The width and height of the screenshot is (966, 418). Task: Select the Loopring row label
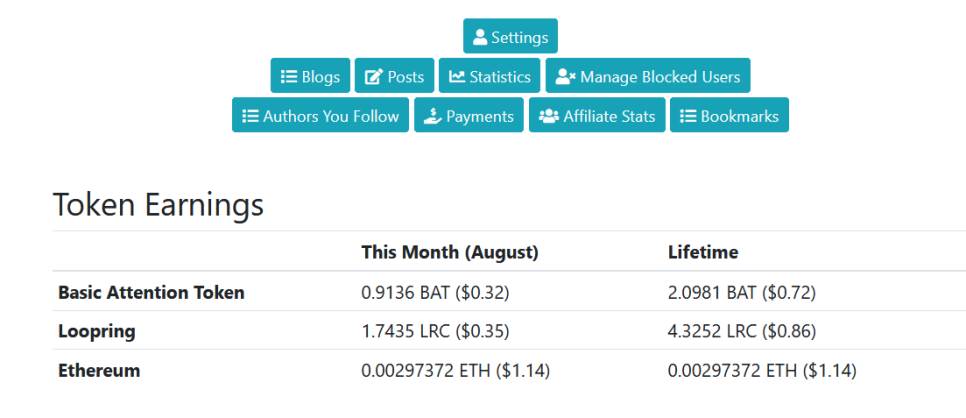97,332
